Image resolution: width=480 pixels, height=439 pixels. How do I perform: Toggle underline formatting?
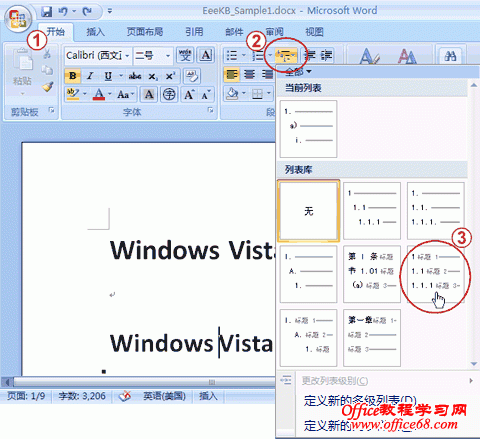pos(108,76)
